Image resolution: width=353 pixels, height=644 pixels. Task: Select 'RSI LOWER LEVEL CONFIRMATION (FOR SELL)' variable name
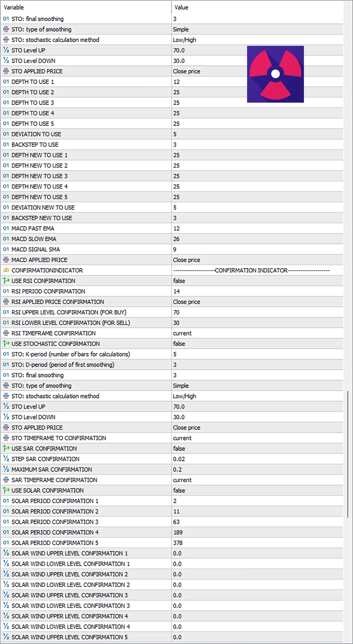tap(71, 323)
